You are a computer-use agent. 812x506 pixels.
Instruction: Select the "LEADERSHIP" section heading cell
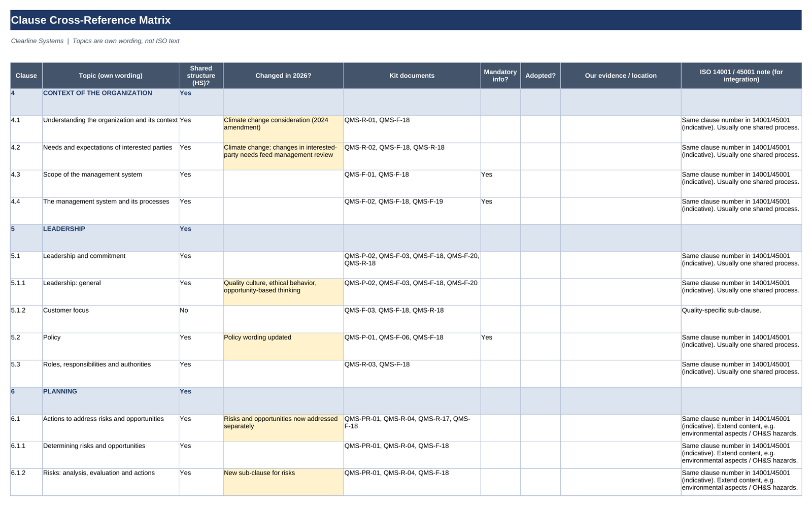pyautogui.click(x=111, y=238)
